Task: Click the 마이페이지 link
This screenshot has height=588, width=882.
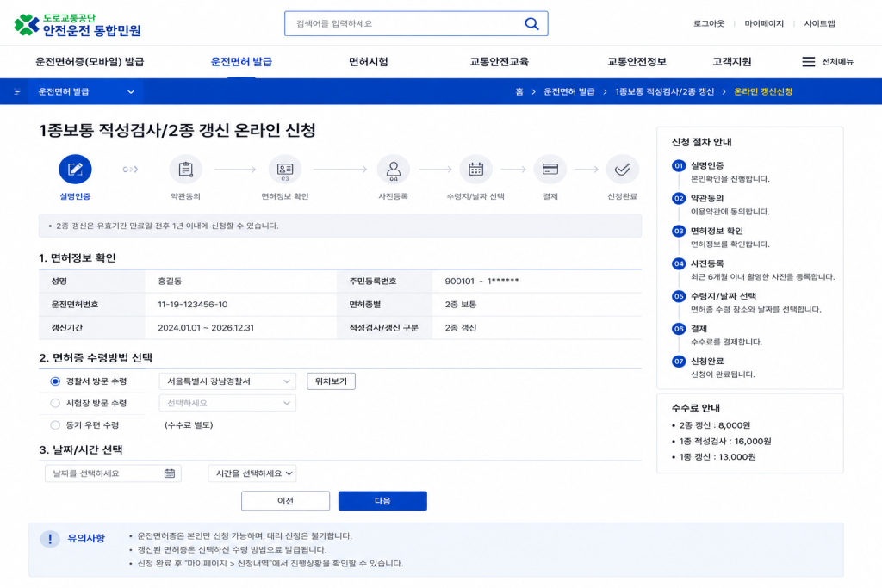Action: (x=764, y=23)
